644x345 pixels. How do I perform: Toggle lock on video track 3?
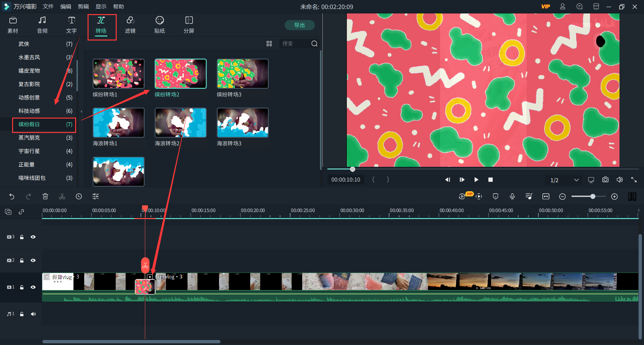coord(22,237)
